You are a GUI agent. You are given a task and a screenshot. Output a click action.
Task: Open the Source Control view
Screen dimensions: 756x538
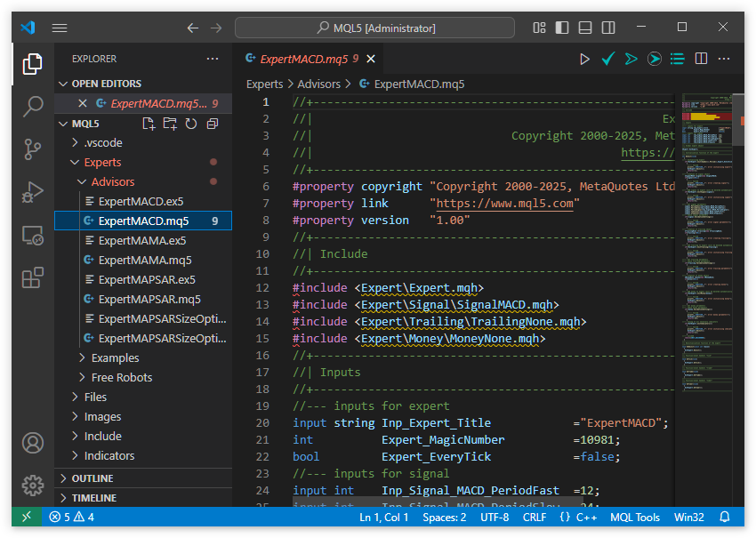[x=32, y=149]
